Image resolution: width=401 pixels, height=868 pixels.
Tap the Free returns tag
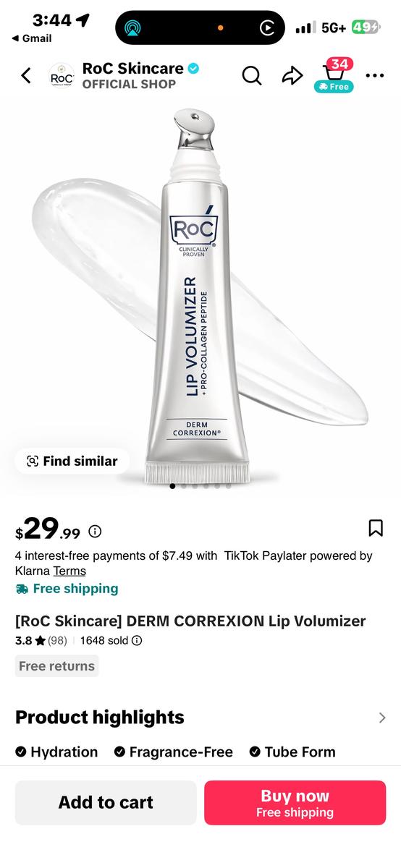click(56, 666)
